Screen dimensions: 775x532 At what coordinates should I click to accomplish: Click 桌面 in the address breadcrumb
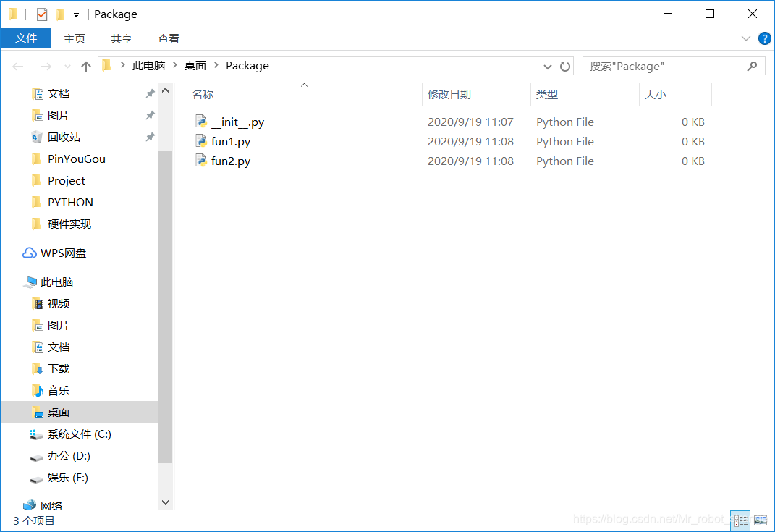[195, 66]
